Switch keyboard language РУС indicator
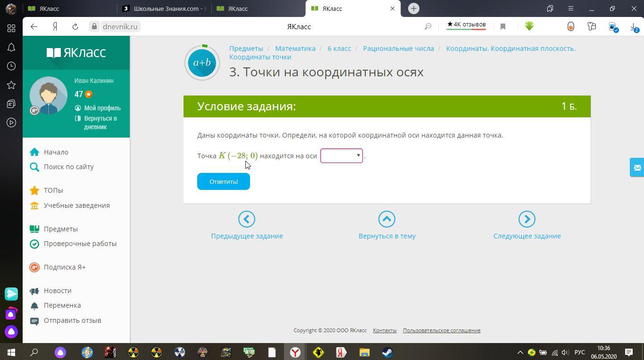Screen dimensions: 644x360 (579, 352)
